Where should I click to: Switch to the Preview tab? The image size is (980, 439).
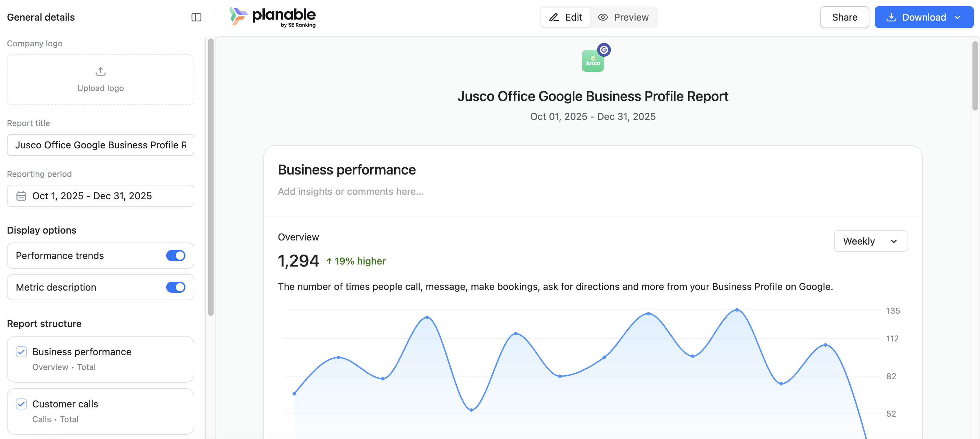623,17
